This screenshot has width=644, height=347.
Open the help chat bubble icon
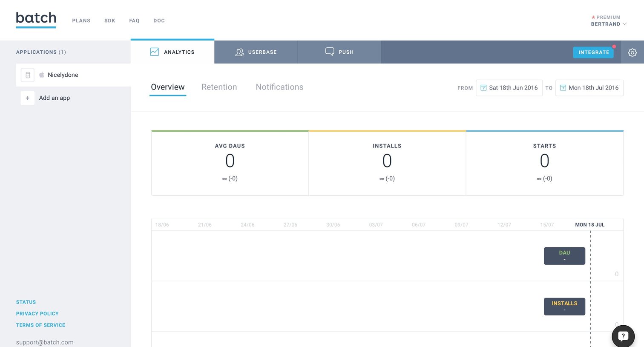tap(623, 336)
